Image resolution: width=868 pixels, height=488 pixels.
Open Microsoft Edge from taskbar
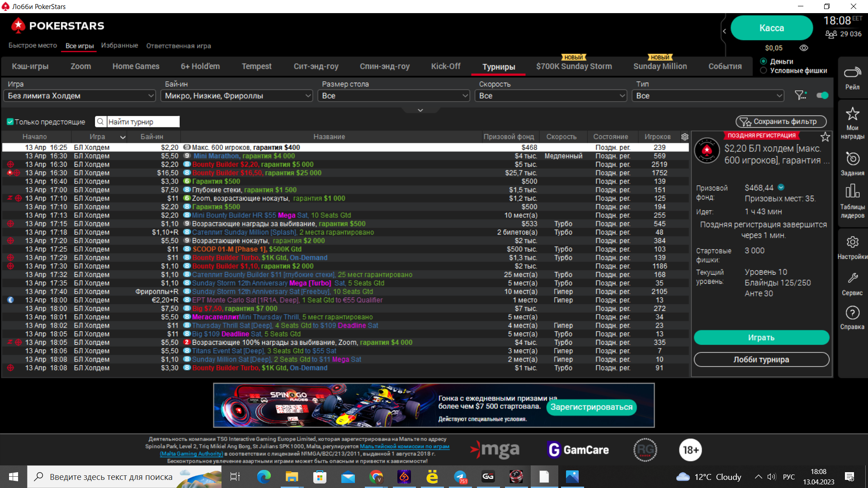coord(264,477)
